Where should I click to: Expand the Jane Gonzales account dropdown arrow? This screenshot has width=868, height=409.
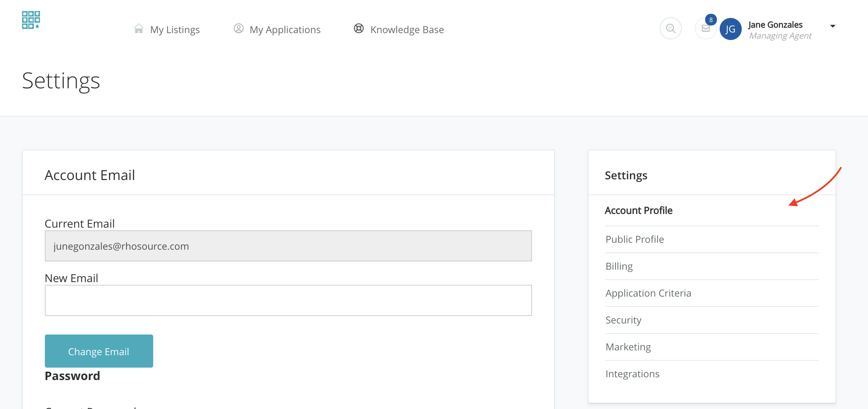832,26
